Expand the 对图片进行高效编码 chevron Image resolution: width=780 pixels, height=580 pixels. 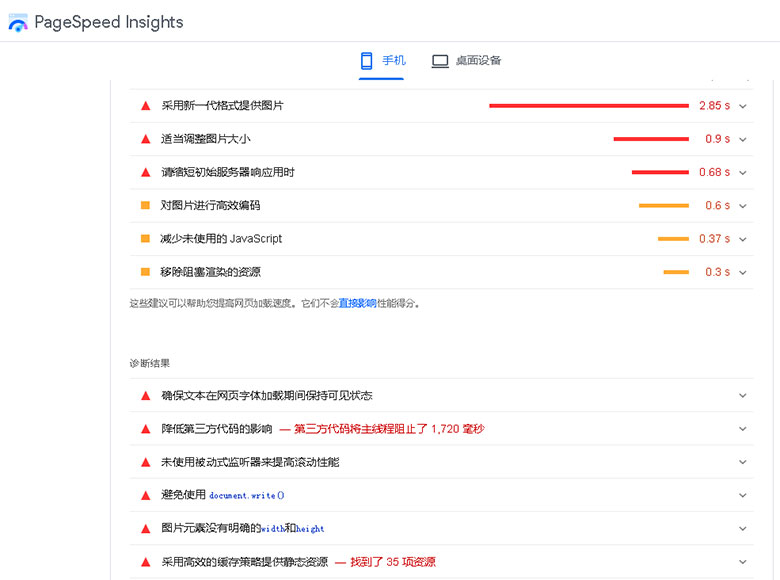743,206
